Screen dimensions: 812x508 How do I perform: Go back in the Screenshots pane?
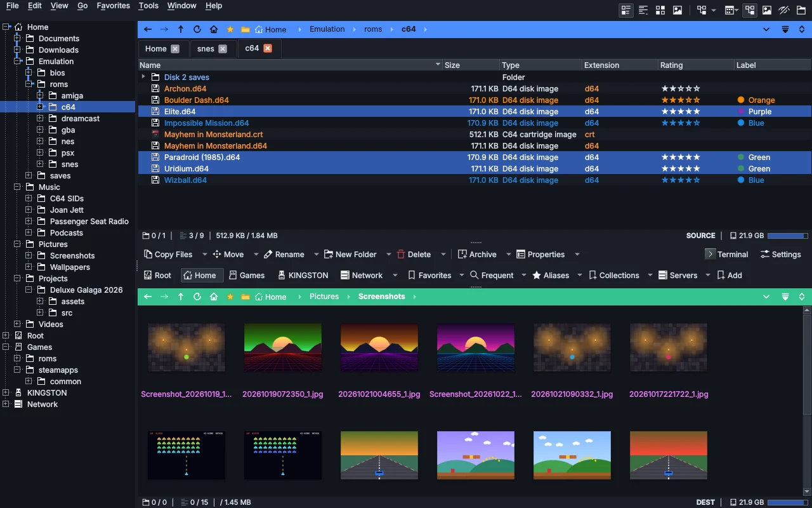148,297
